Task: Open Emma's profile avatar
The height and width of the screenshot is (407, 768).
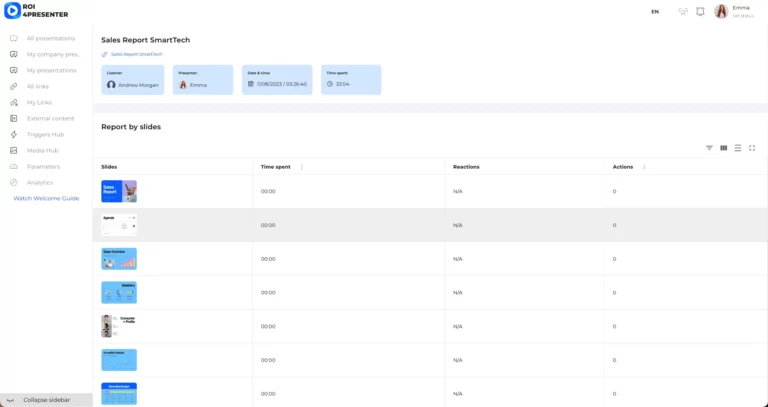Action: click(x=721, y=11)
